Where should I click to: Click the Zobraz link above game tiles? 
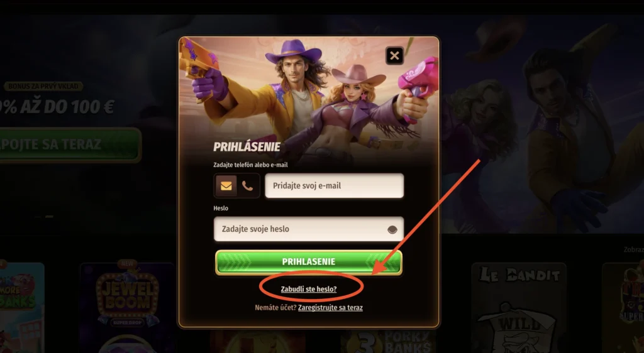pos(633,249)
